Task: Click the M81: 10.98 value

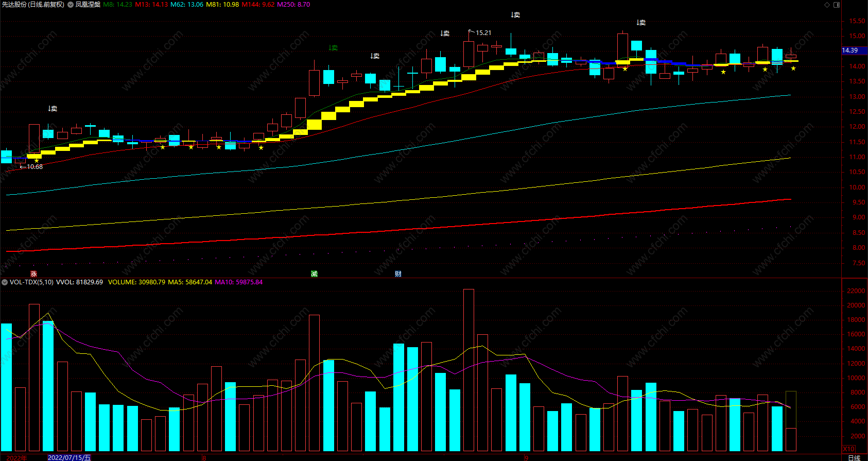Action: [222, 5]
